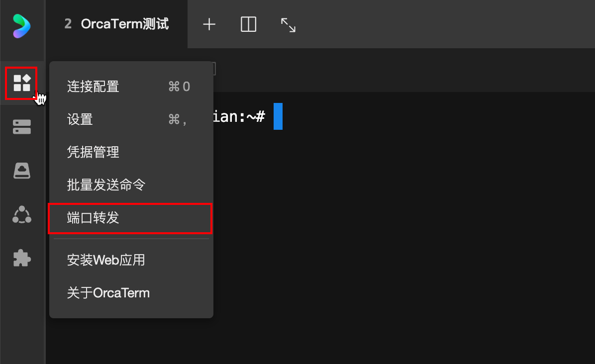Open the cluster nodes sidebar icon

click(x=22, y=214)
